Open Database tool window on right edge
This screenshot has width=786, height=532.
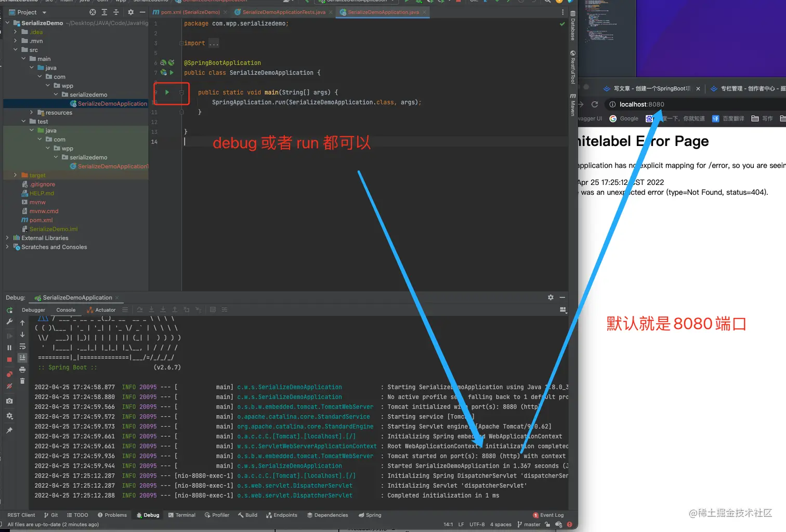[x=572, y=25]
